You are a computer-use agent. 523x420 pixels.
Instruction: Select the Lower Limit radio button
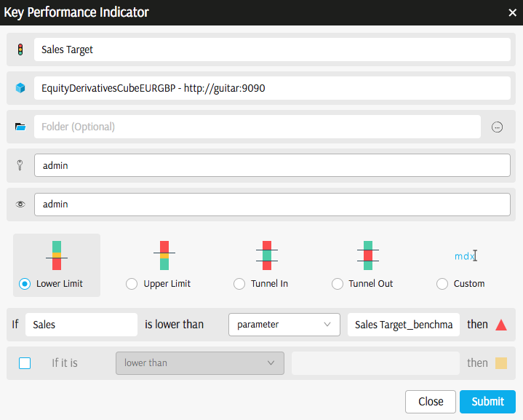(x=25, y=284)
